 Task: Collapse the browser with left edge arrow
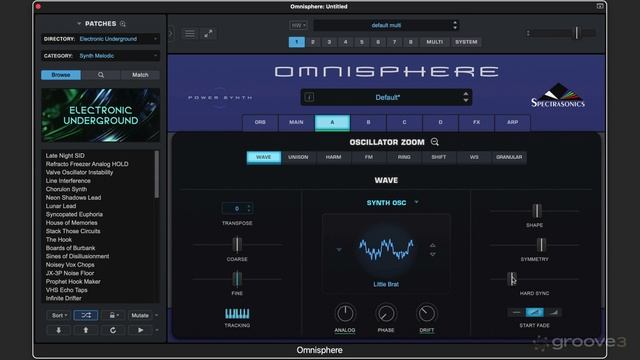(171, 33)
